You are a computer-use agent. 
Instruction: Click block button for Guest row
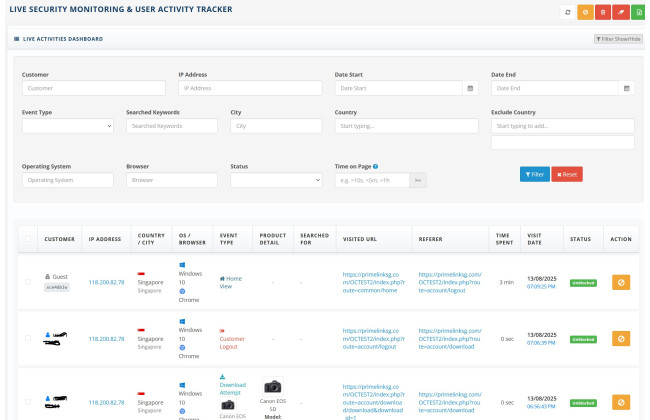pyautogui.click(x=621, y=282)
